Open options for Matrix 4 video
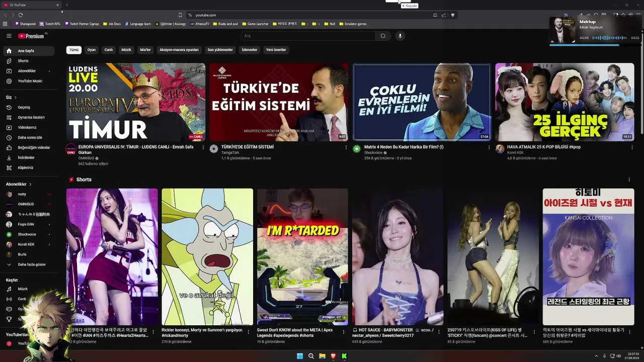Image resolution: width=644 pixels, height=362 pixels. click(x=489, y=147)
